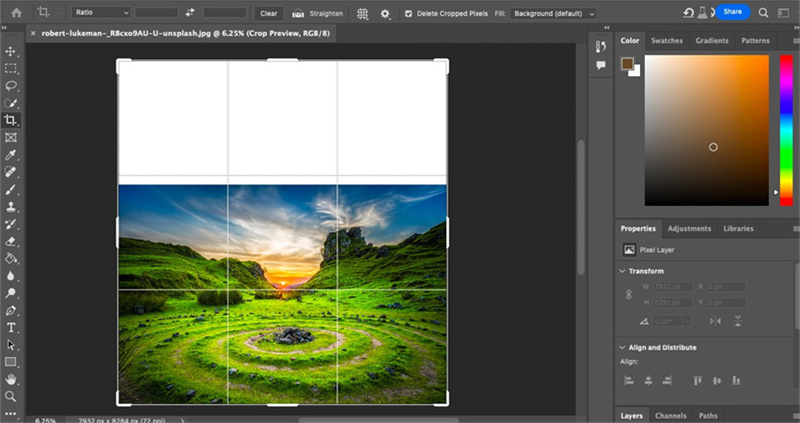Select the Move tool
Screen dimensions: 800x423
(x=11, y=51)
